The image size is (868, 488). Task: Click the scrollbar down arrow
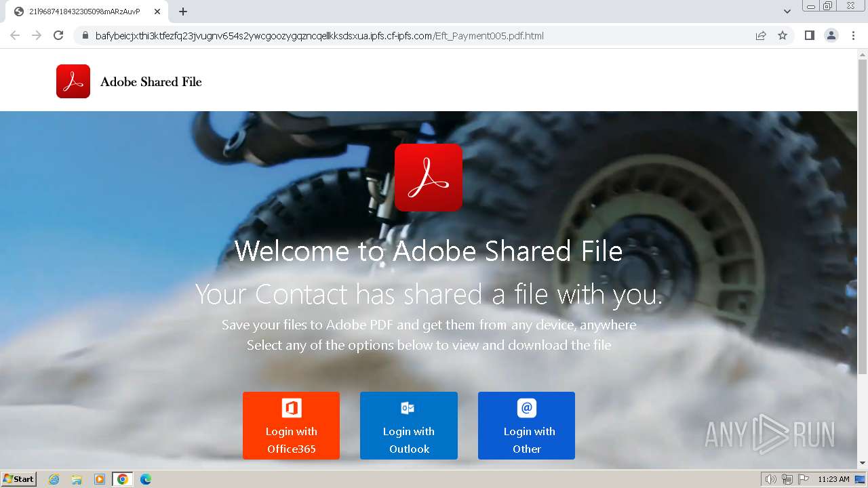863,464
